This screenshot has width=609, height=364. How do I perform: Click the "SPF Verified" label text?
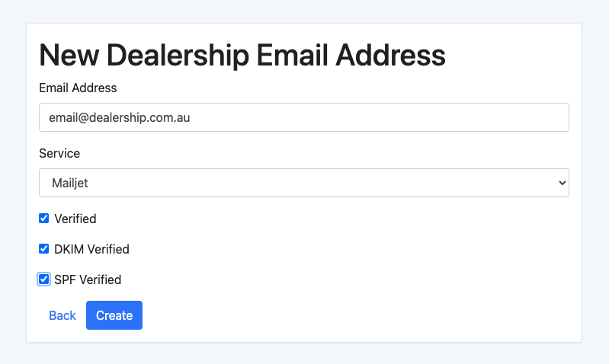(x=88, y=279)
